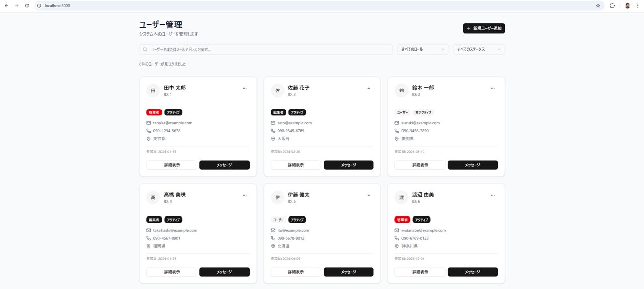This screenshot has height=289, width=644.
Task: Open the three-dot menu on 佐藤 花子's card
Action: coord(368,88)
